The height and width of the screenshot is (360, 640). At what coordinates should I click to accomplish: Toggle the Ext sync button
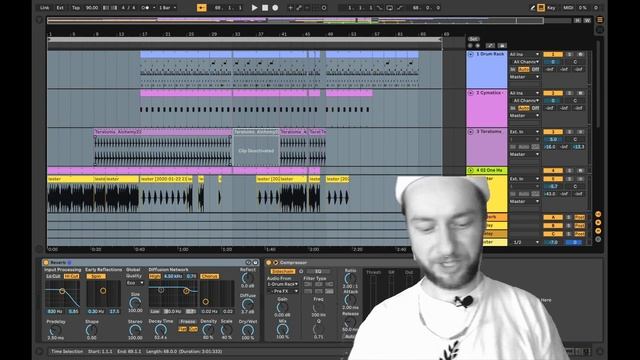[x=60, y=8]
